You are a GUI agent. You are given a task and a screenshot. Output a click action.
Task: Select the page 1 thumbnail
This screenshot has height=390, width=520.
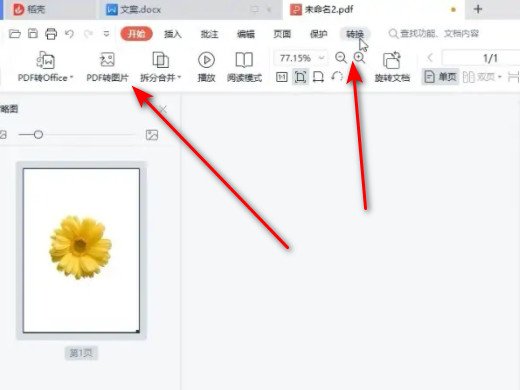coord(81,250)
